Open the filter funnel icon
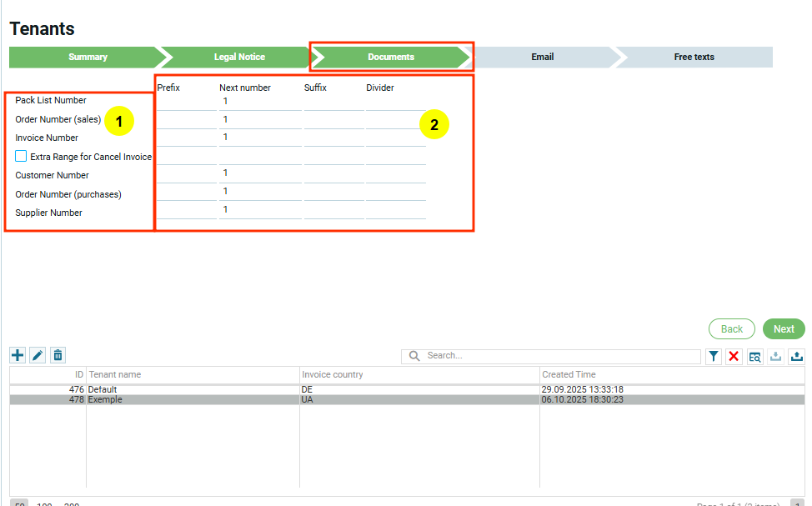 tap(714, 356)
